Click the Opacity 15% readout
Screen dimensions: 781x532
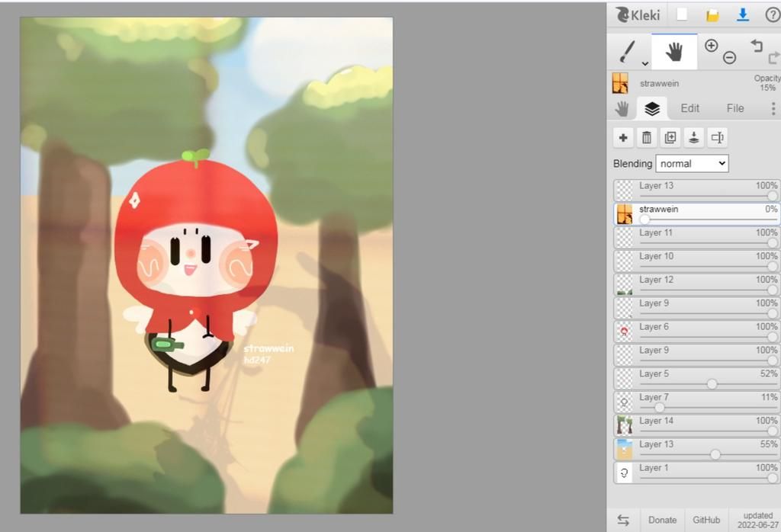coord(767,83)
